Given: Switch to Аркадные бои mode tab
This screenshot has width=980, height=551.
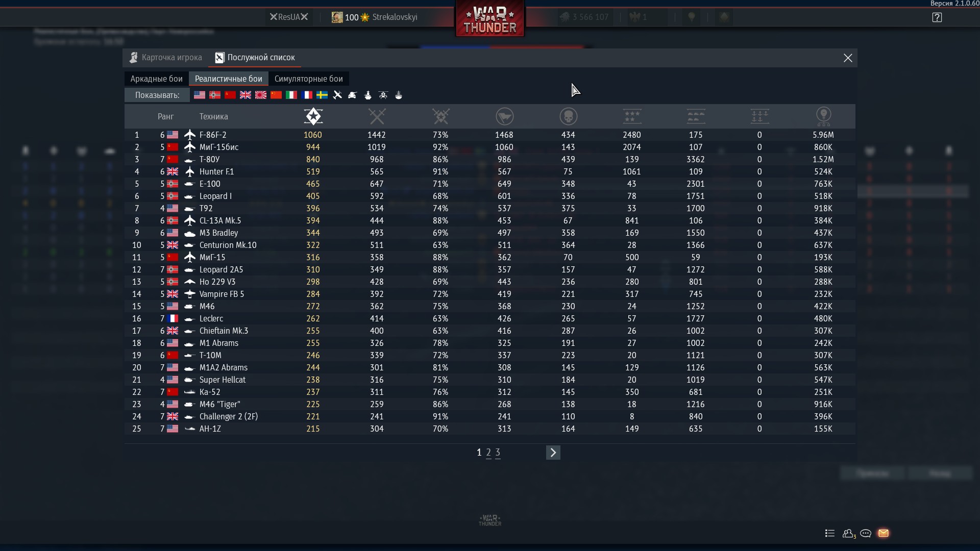Looking at the screenshot, I should [156, 79].
